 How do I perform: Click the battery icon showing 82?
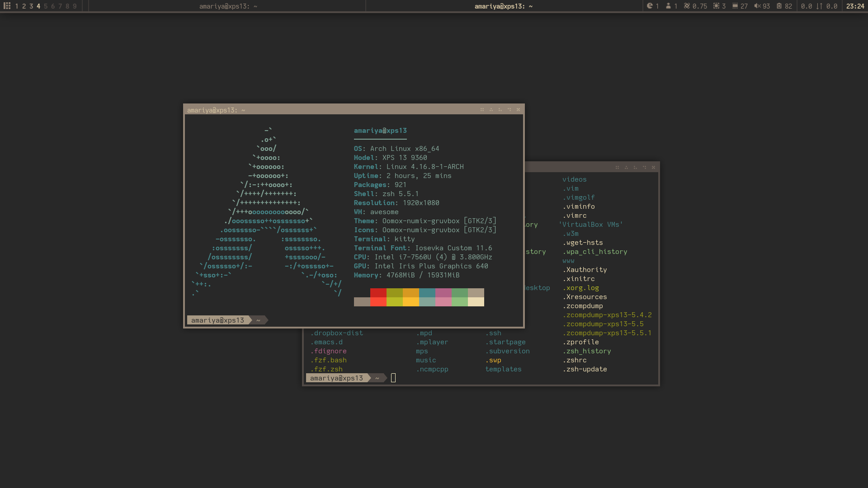(x=779, y=6)
